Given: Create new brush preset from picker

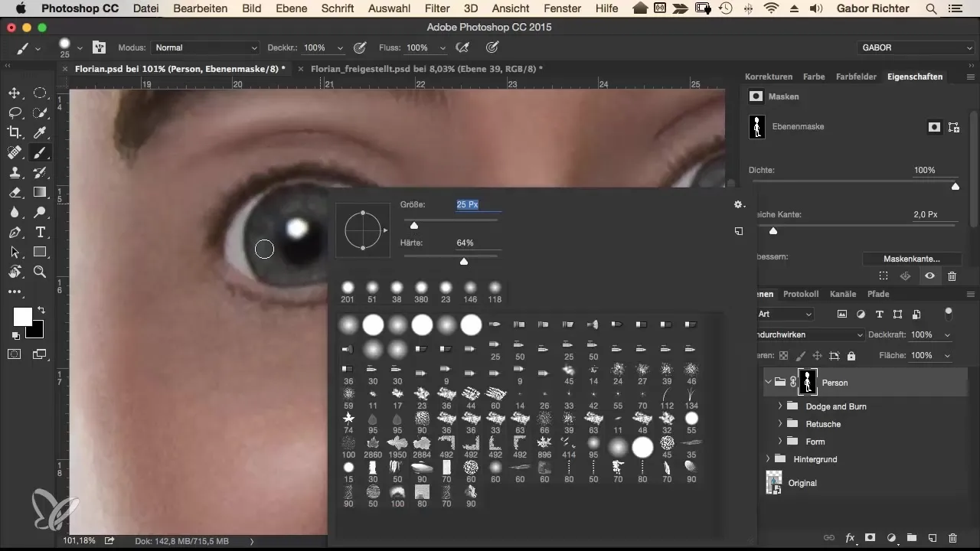Looking at the screenshot, I should pyautogui.click(x=739, y=230).
